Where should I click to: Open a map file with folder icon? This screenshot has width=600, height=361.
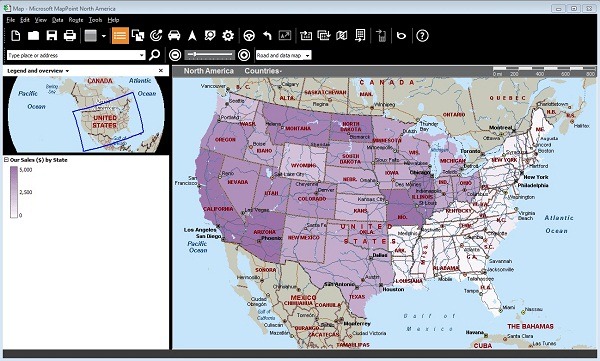click(x=34, y=36)
